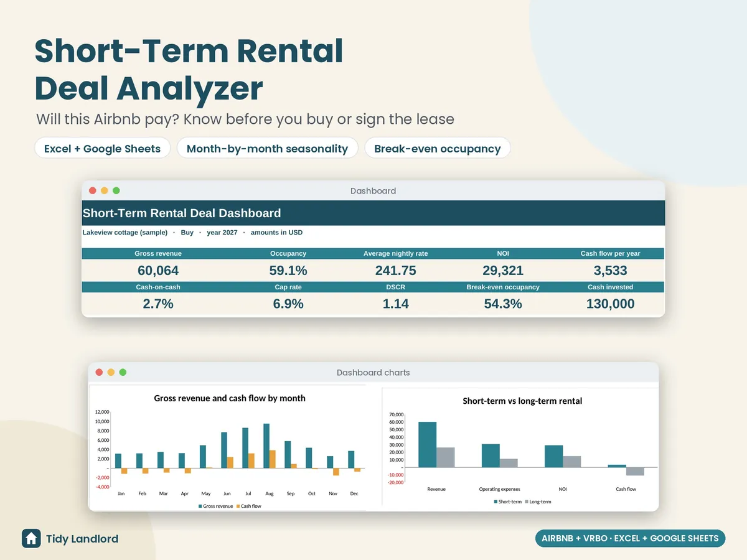Viewport: 747px width, 560px height.
Task: Click the Tidy Landlord brand name
Action: tap(82, 539)
